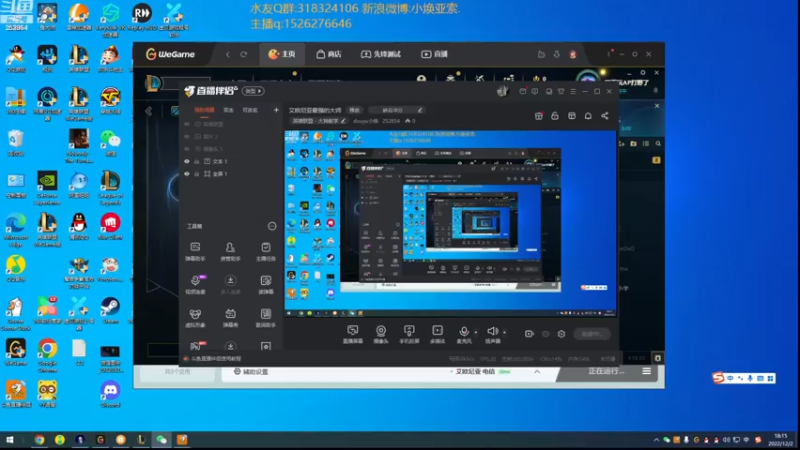Viewport: 800px width, 450px height.
Task: Open the 歌词助手 tool
Action: (x=265, y=317)
